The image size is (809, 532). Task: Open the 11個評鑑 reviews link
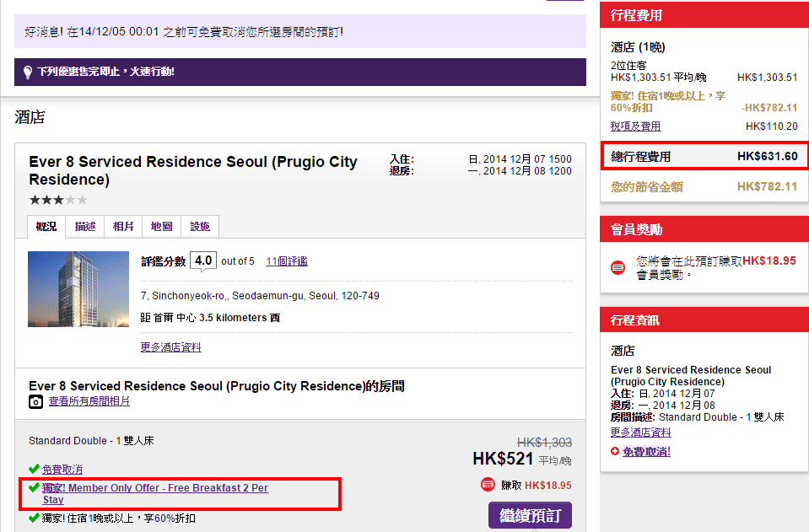coord(286,261)
